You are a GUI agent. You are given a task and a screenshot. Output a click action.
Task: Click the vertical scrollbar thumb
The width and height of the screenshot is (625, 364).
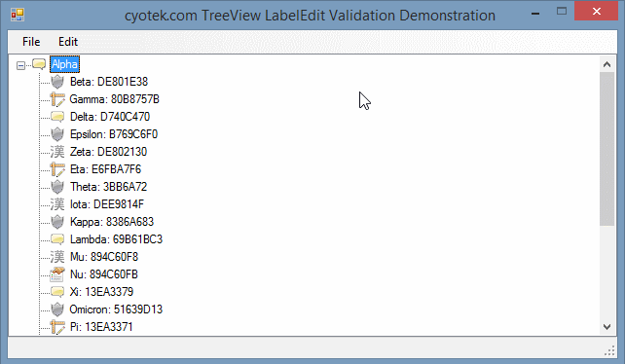[x=607, y=149]
